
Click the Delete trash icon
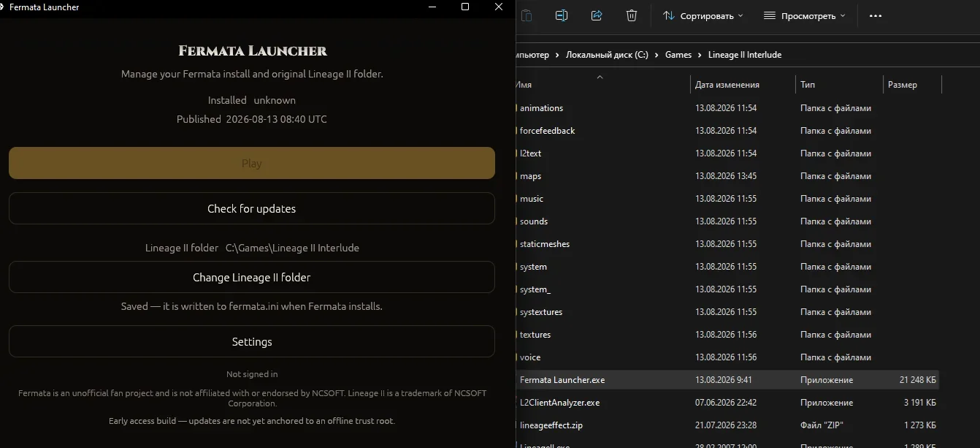coord(632,15)
